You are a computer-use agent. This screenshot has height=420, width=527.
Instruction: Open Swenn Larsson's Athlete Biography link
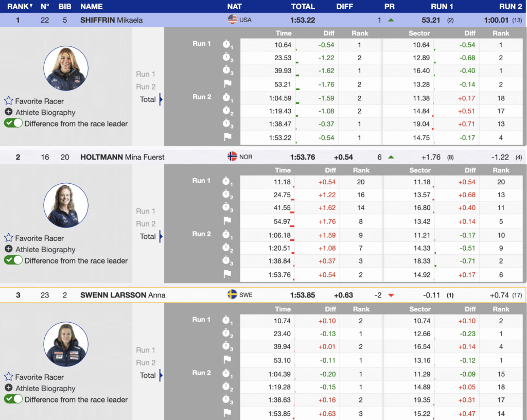pos(45,388)
